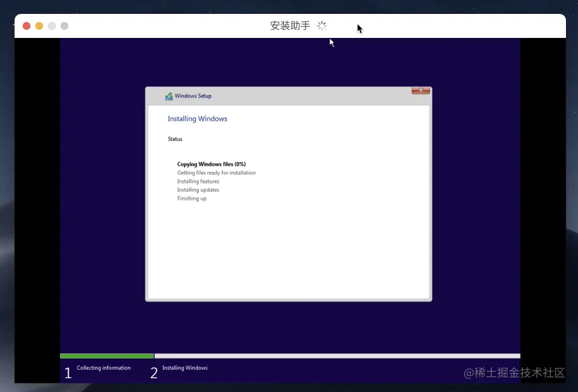Click the Windows Setup icon in dialog title
The height and width of the screenshot is (392, 578).
pos(169,96)
